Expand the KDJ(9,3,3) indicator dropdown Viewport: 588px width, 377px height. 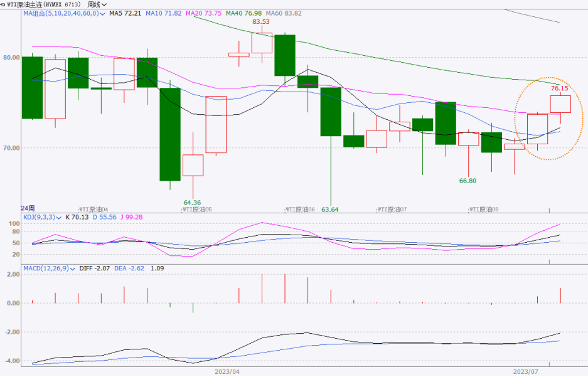(59, 217)
